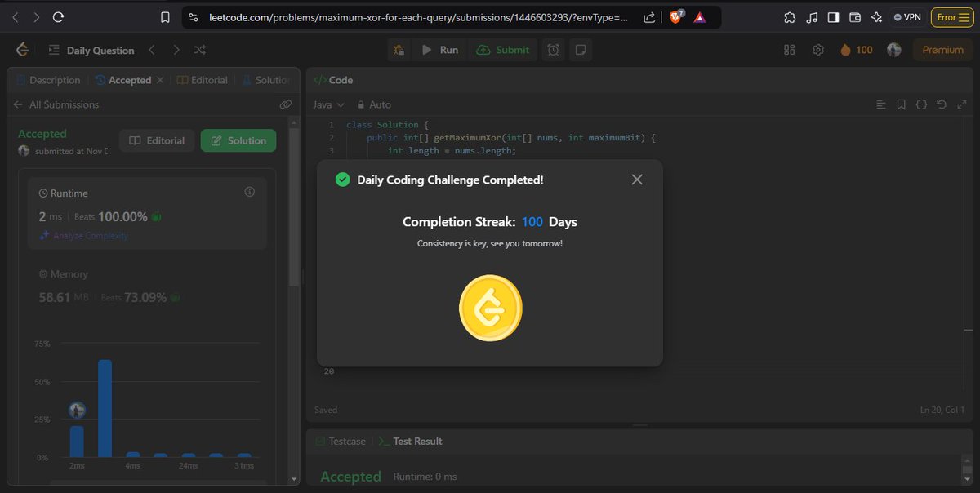Click the share page icon in address bar
The image size is (980, 493).
click(x=648, y=16)
